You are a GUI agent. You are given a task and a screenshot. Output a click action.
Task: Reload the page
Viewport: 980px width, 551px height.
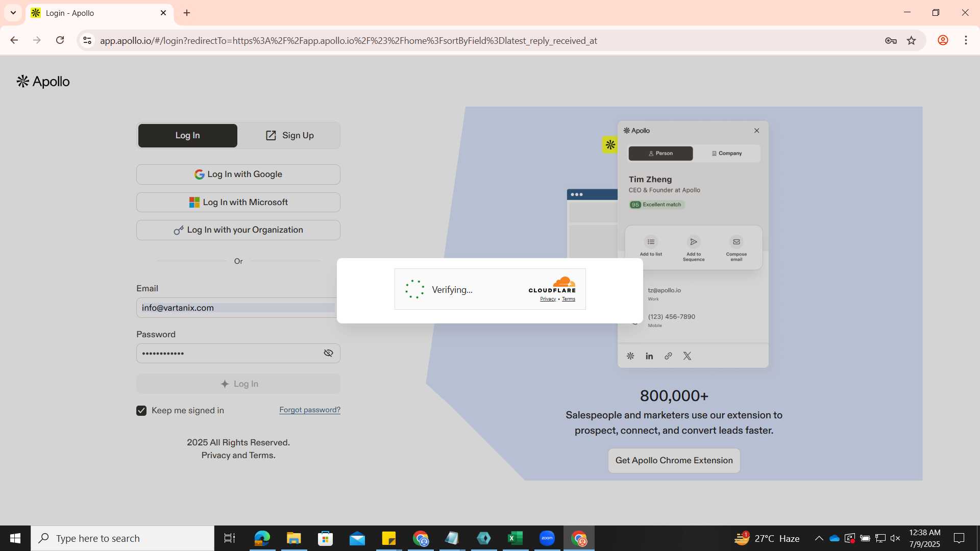pos(60,40)
